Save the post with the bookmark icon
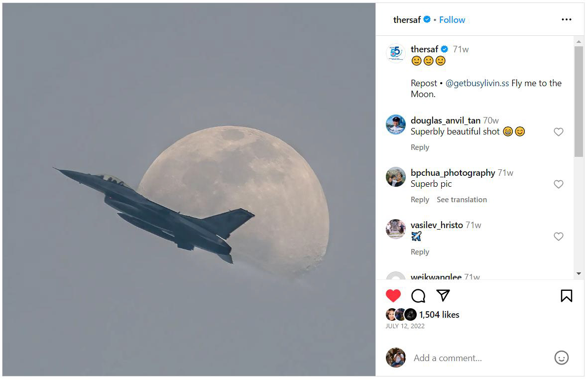The width and height of the screenshot is (588, 380). (x=566, y=296)
